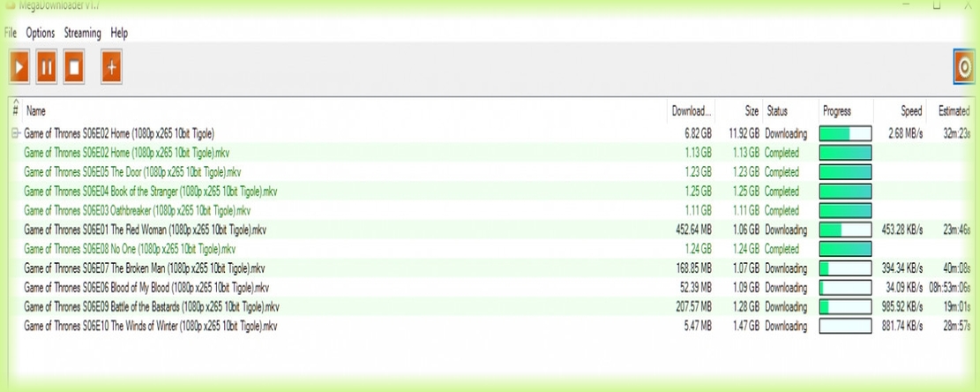This screenshot has height=392, width=980.
Task: Add a new link with the plus button
Action: point(111,67)
